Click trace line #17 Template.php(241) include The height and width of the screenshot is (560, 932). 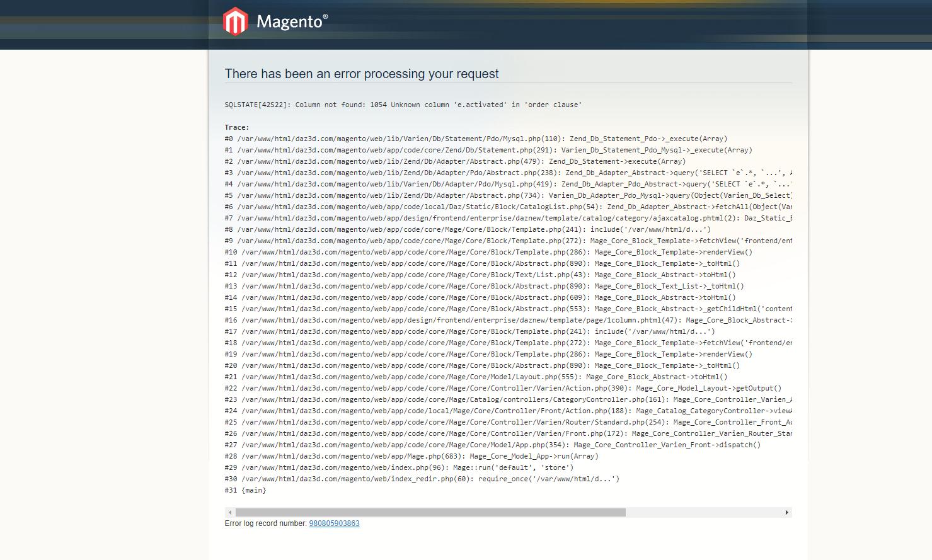(x=469, y=331)
